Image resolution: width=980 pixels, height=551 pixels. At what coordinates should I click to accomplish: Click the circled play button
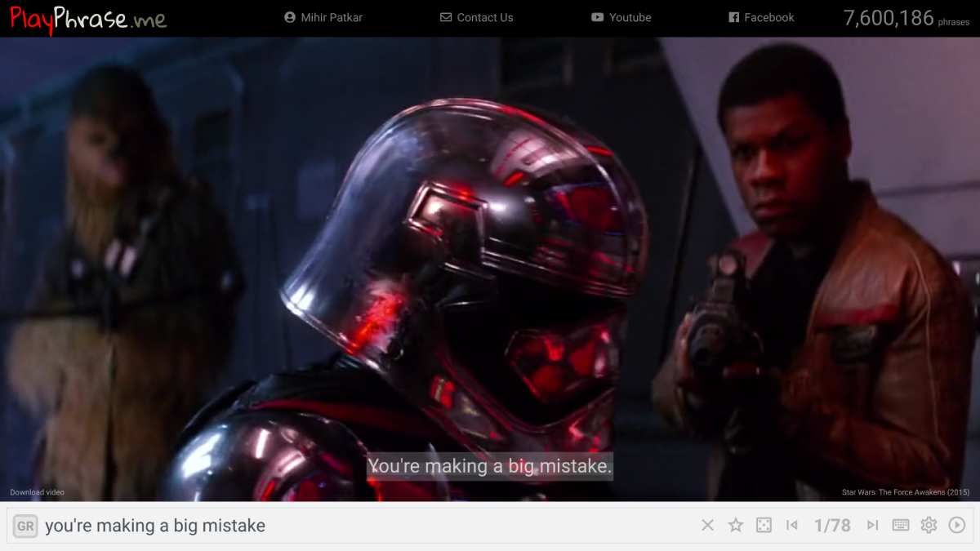tap(957, 526)
